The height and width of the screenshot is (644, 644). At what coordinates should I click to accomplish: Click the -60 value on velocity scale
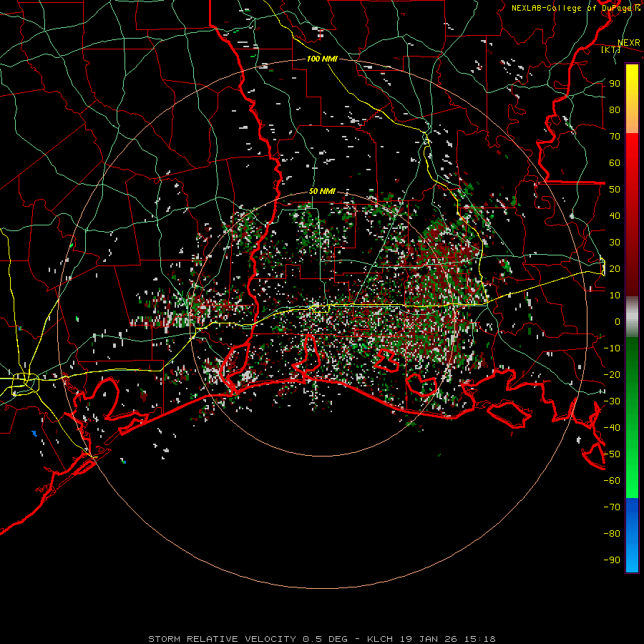tap(612, 481)
